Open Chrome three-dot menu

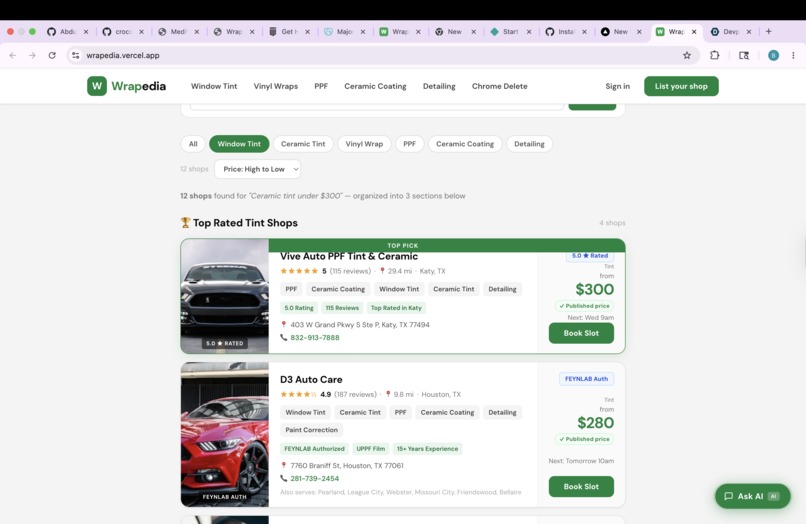point(793,55)
